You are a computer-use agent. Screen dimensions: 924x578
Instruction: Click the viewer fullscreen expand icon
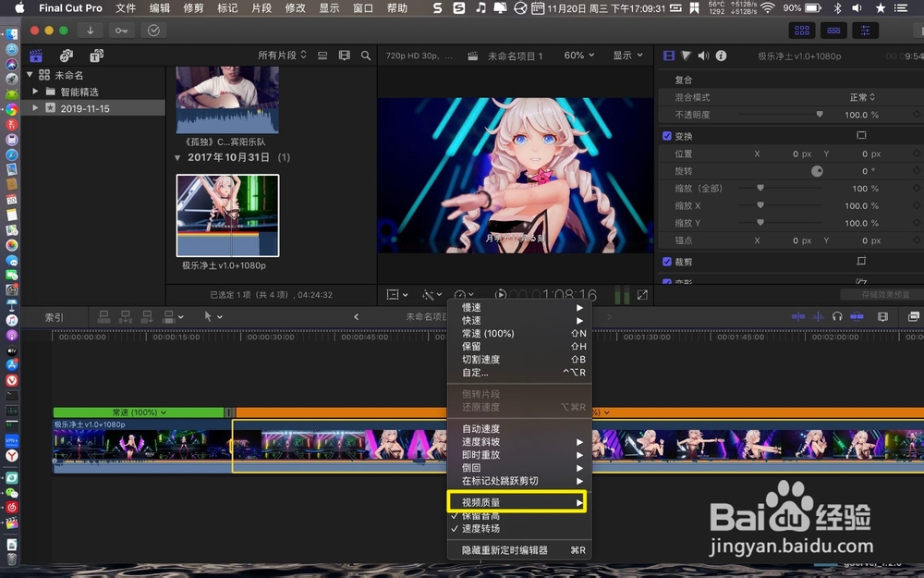pos(642,294)
